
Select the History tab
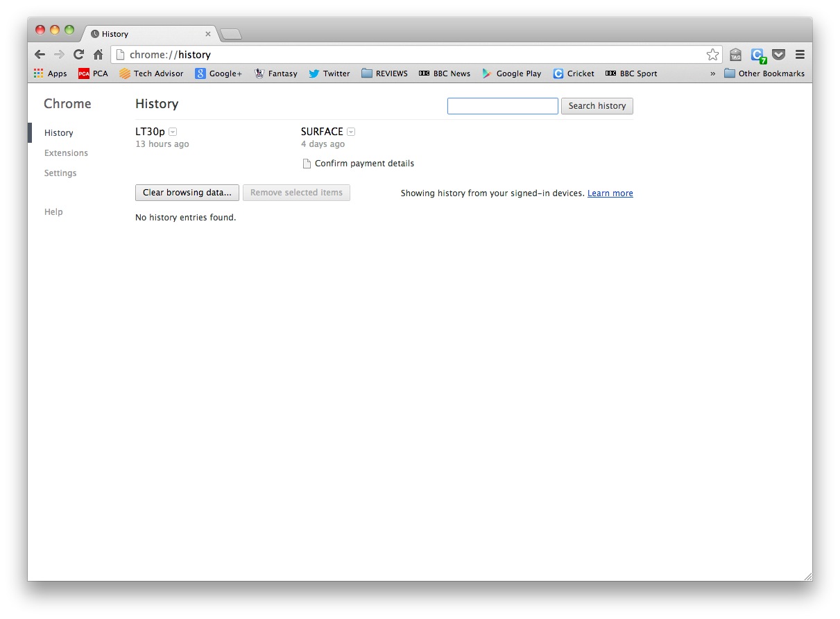point(149,33)
